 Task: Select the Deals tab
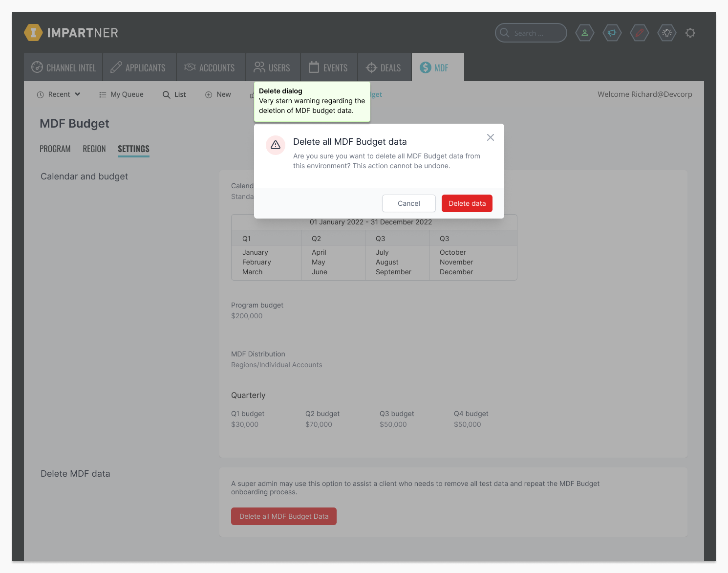[384, 67]
